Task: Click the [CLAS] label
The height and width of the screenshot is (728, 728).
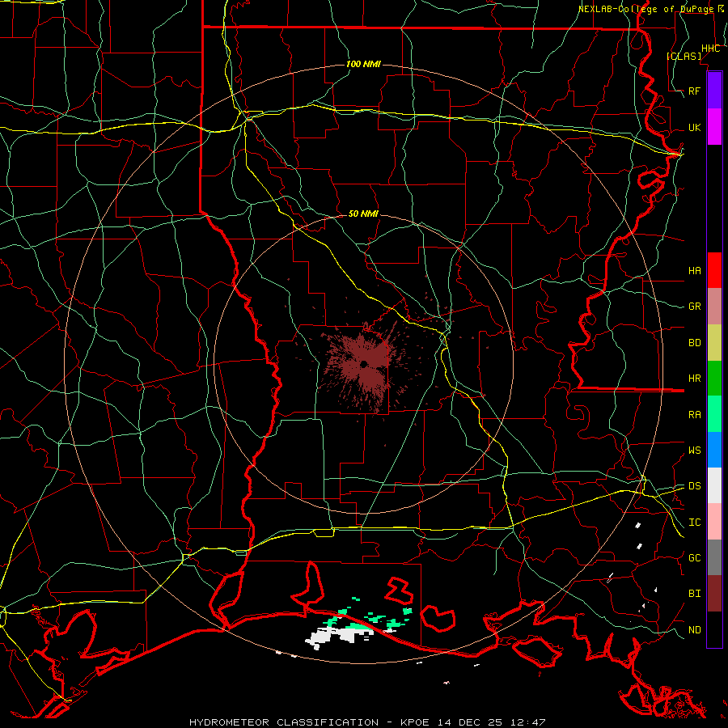Action: pos(684,56)
